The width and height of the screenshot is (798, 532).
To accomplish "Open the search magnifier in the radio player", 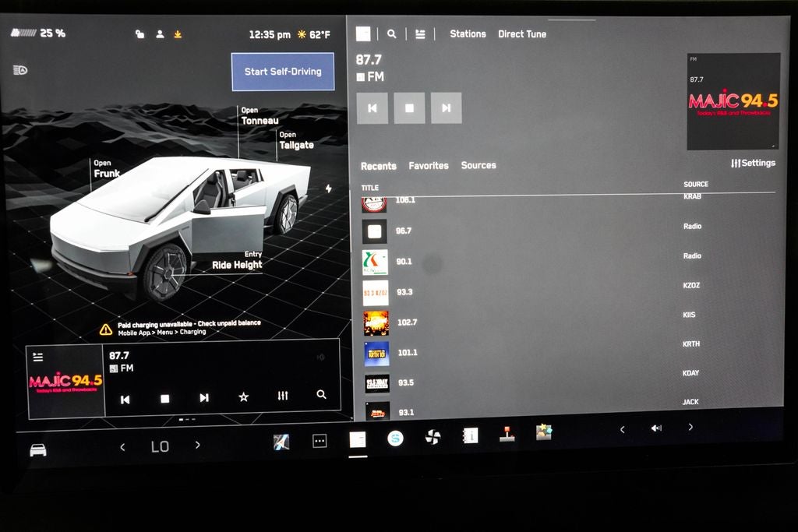I will coord(321,395).
